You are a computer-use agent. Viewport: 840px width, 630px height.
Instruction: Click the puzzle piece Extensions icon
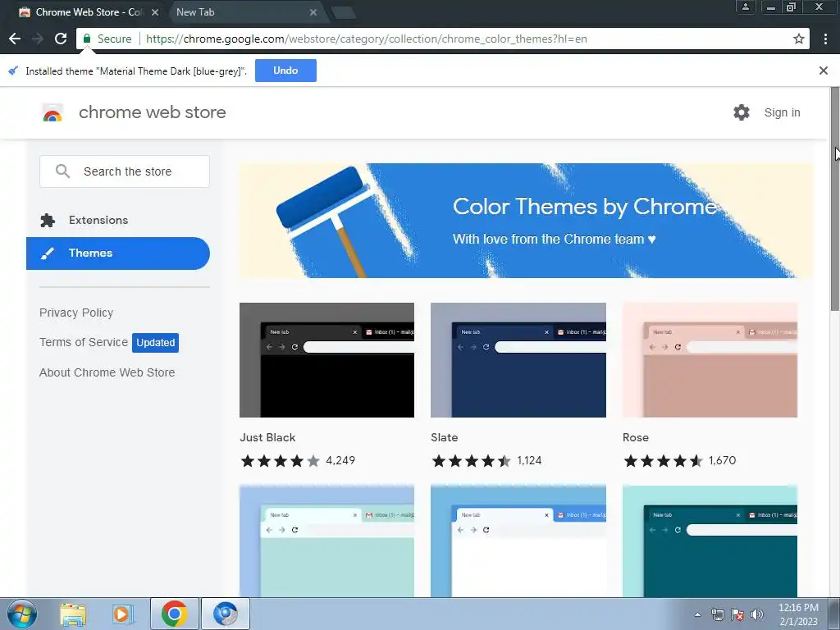(48, 220)
